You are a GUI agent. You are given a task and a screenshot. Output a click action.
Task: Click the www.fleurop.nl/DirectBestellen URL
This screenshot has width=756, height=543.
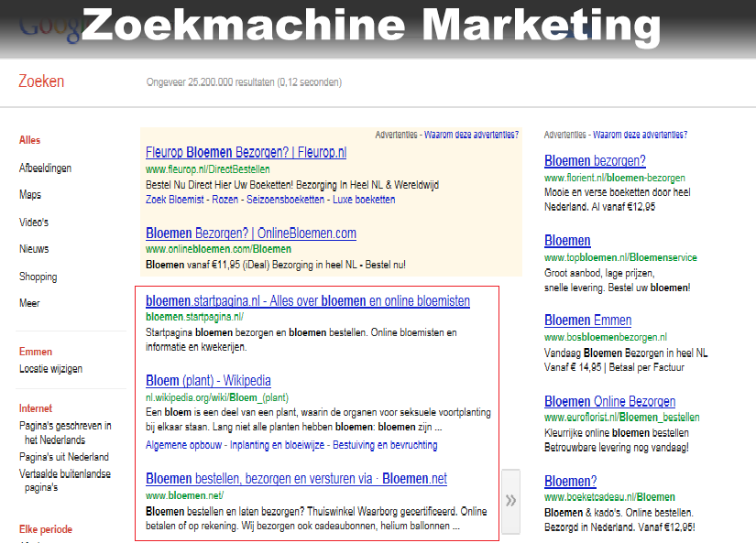pyautogui.click(x=208, y=169)
